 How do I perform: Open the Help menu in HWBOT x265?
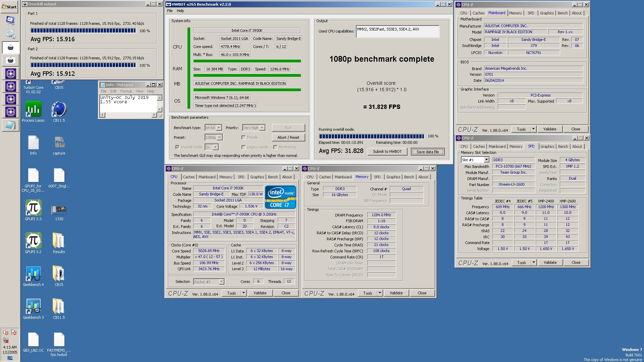coord(180,11)
